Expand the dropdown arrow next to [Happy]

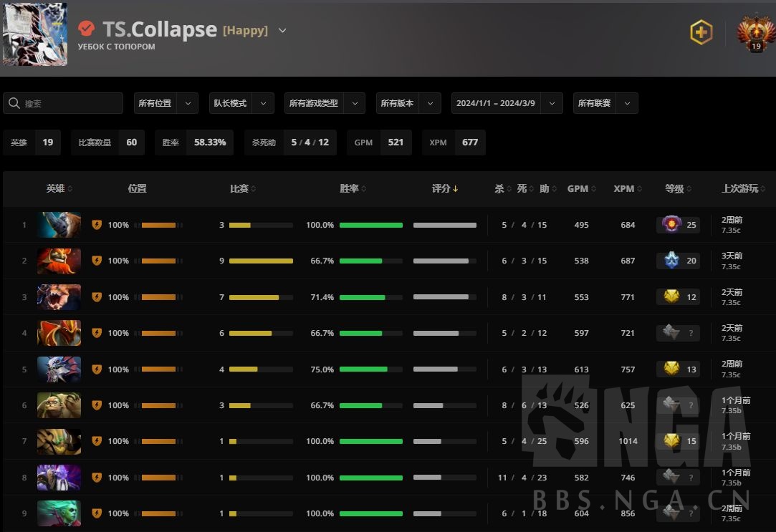click(282, 30)
